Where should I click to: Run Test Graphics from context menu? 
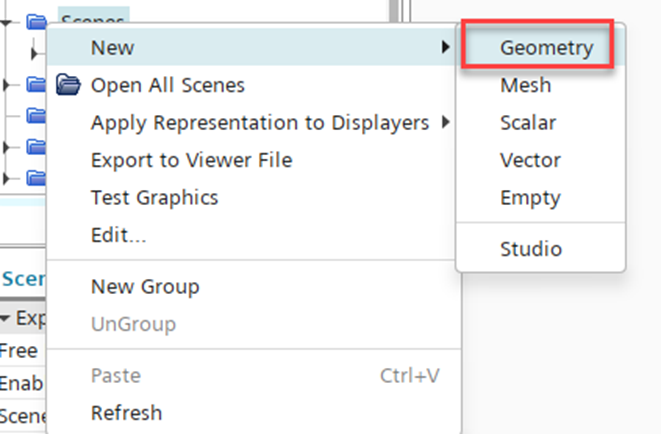click(x=154, y=198)
